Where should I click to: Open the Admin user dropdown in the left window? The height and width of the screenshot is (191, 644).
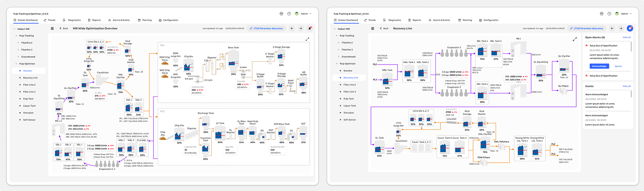(x=304, y=14)
